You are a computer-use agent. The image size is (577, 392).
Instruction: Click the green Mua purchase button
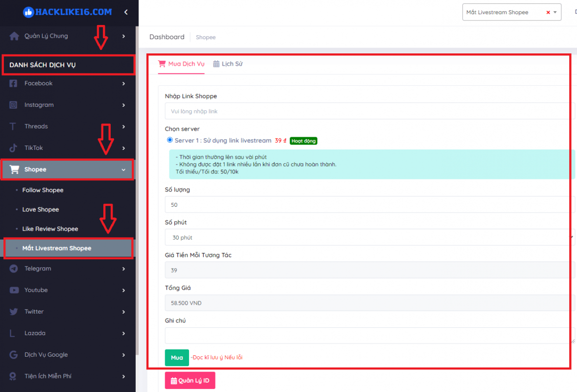pos(177,358)
